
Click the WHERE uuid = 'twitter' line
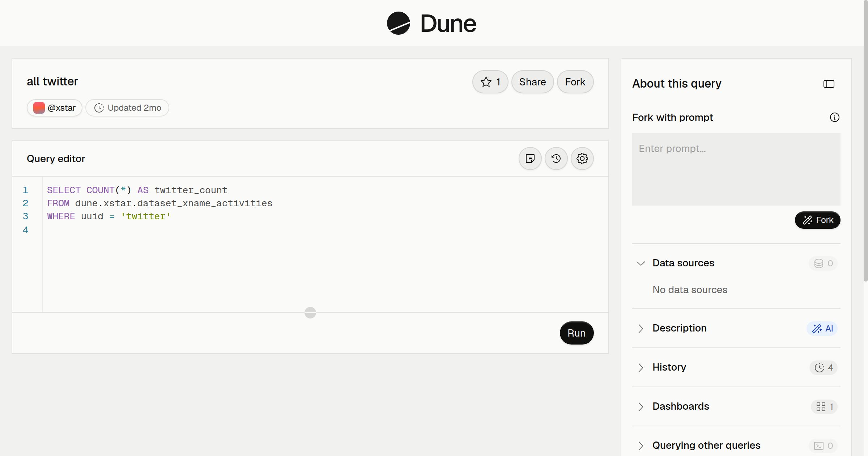pyautogui.click(x=109, y=216)
